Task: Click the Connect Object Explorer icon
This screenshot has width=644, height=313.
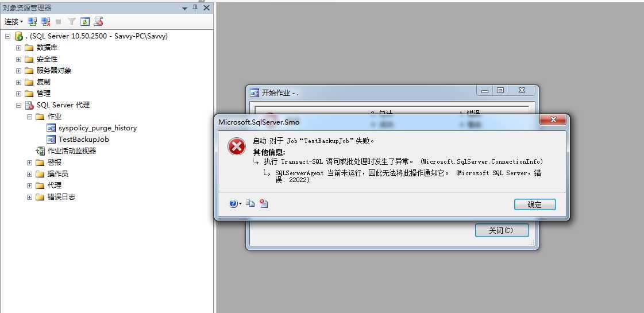Action: tap(32, 21)
